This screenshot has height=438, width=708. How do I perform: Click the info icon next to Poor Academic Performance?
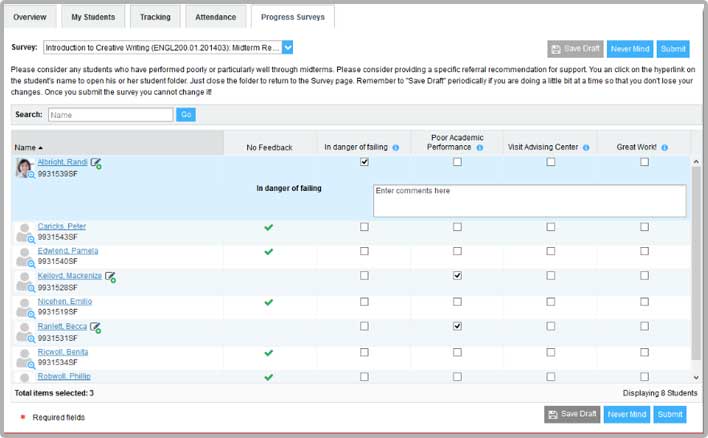[480, 148]
